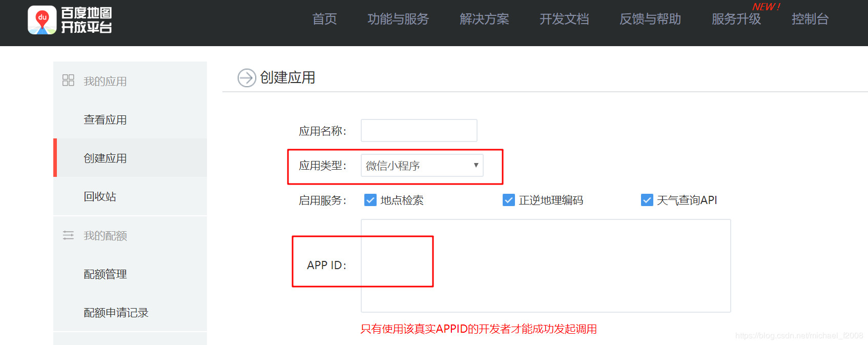Screen dimensions: 868x345
Task: Open the 开发文档 nav menu
Action: (564, 19)
